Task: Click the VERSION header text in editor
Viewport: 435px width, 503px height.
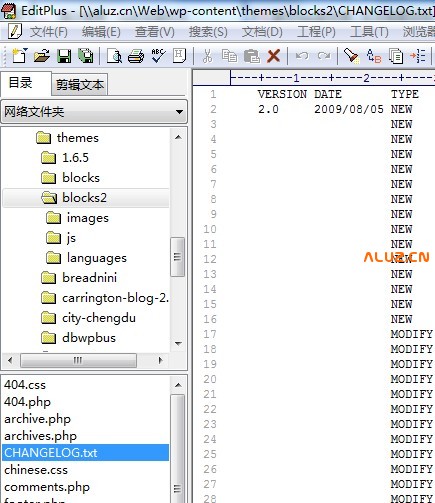Action: pyautogui.click(x=282, y=94)
